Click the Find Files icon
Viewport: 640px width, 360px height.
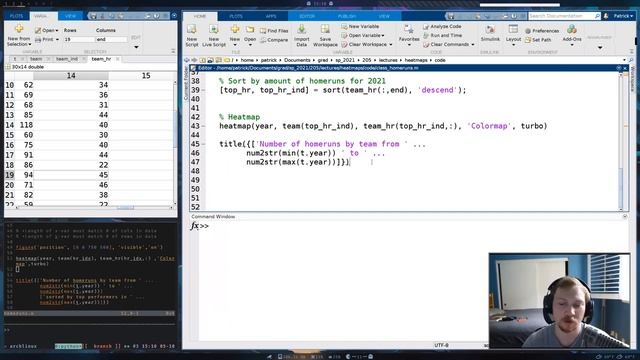coord(263,31)
